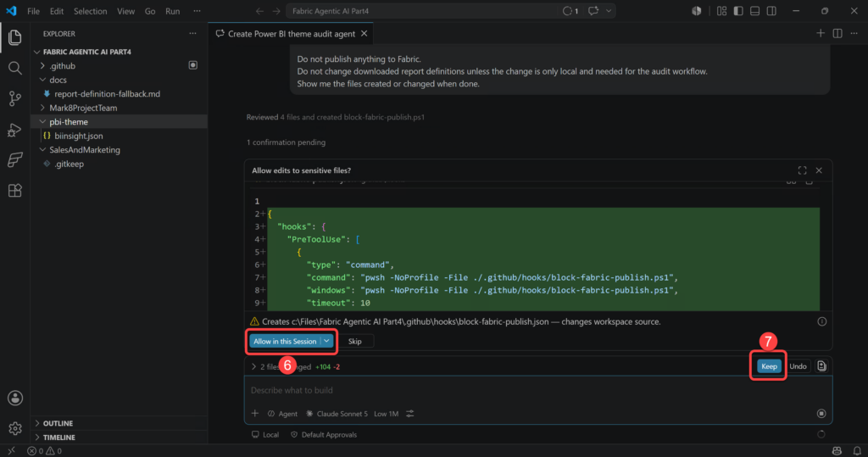Viewport: 868px width, 457px height.
Task: Click Allow in this Session button
Action: pyautogui.click(x=285, y=341)
